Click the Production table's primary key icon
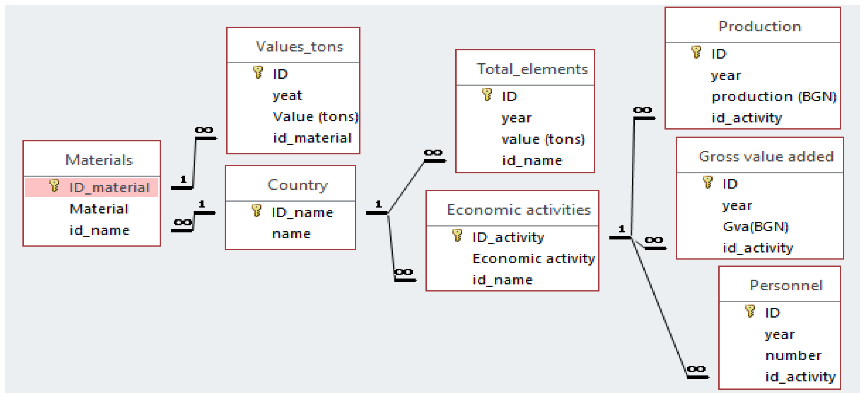Viewport: 868px width, 401px height. pyautogui.click(x=696, y=52)
